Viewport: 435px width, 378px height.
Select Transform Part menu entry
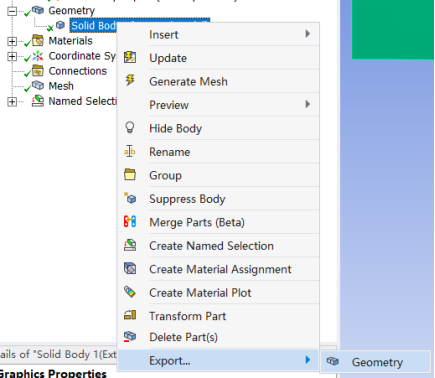[x=218, y=316]
